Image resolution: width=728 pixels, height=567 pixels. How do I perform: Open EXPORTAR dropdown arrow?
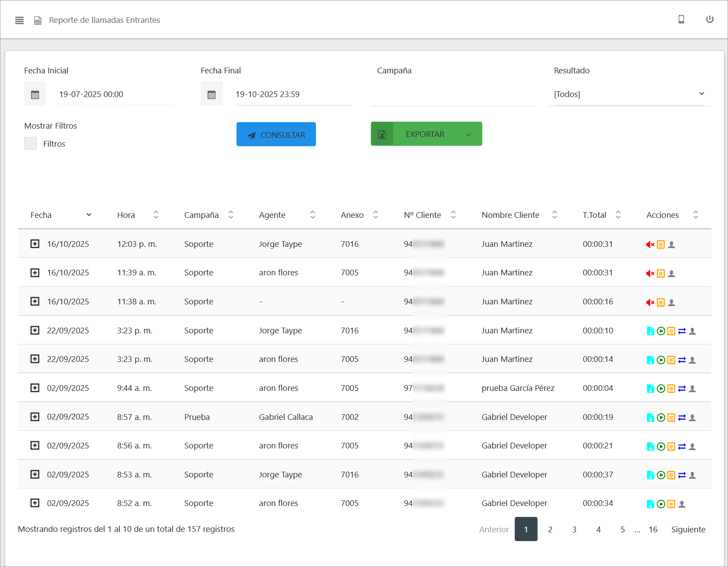click(x=469, y=134)
